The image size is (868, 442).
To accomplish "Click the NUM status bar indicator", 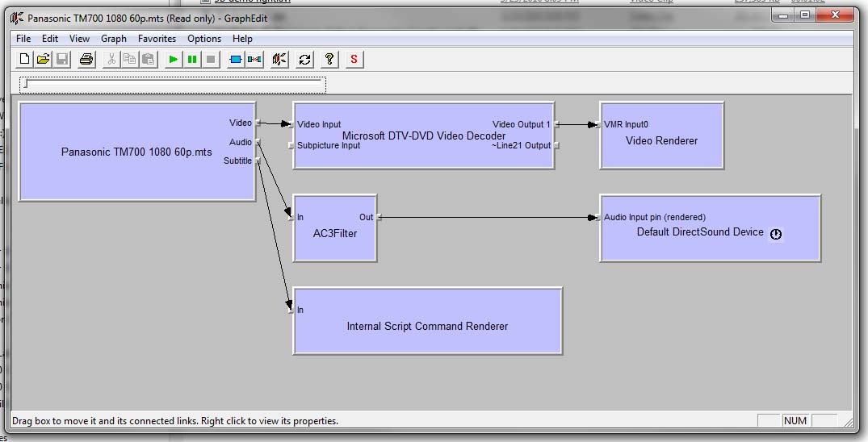I will tap(795, 421).
